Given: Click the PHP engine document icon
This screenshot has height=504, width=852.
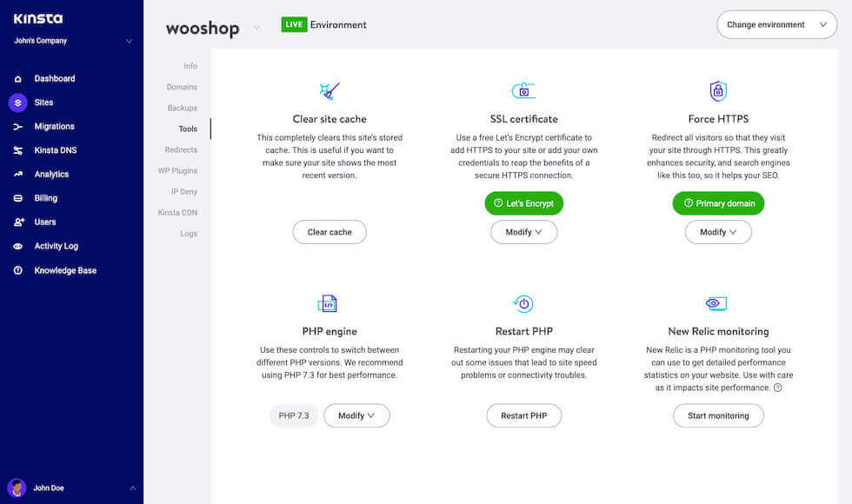Looking at the screenshot, I should (x=329, y=303).
